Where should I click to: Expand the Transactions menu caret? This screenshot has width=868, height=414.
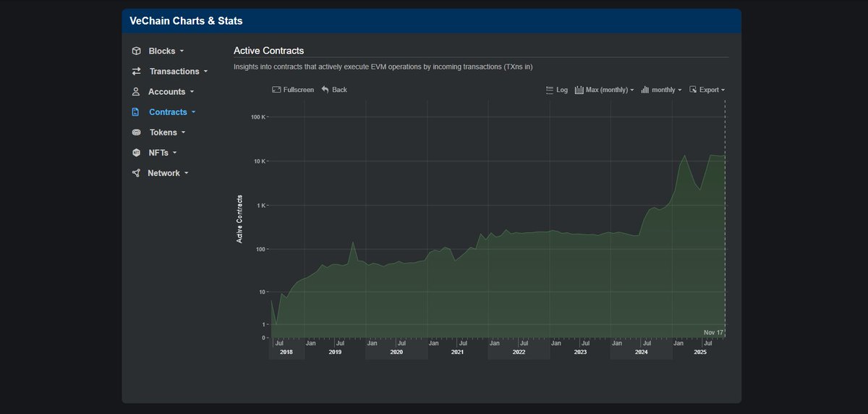(x=205, y=72)
